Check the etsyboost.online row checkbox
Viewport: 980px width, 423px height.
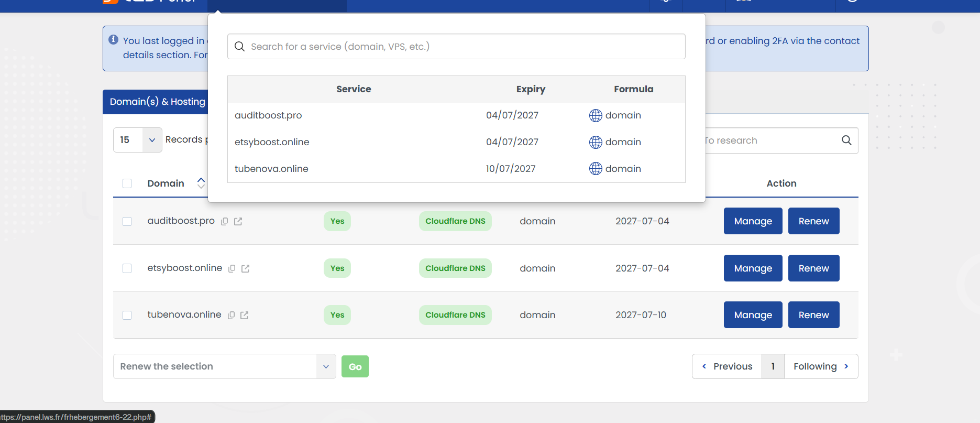127,268
